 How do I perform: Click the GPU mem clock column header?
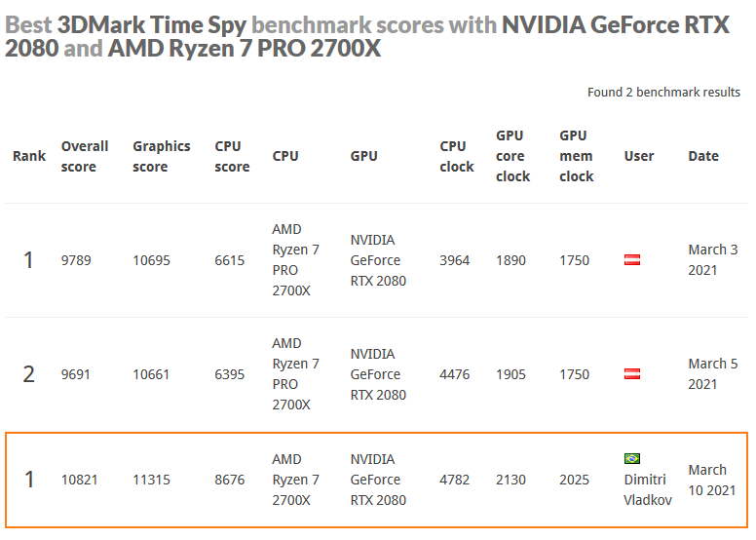[x=576, y=156]
